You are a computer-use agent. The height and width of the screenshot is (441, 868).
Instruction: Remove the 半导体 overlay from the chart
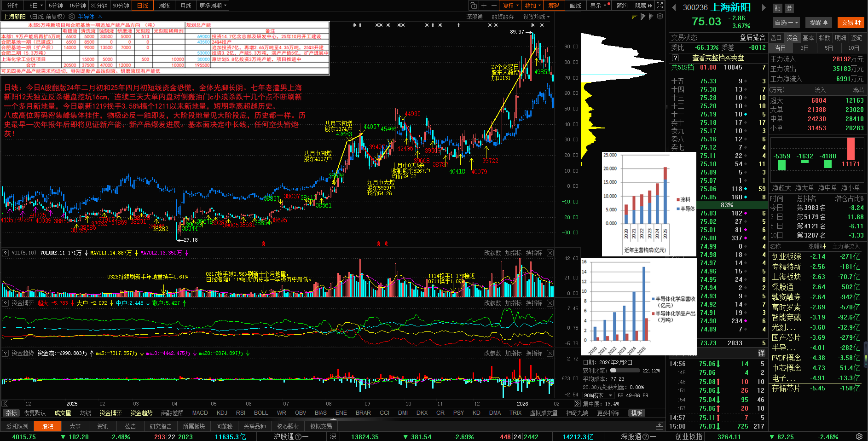(100, 17)
